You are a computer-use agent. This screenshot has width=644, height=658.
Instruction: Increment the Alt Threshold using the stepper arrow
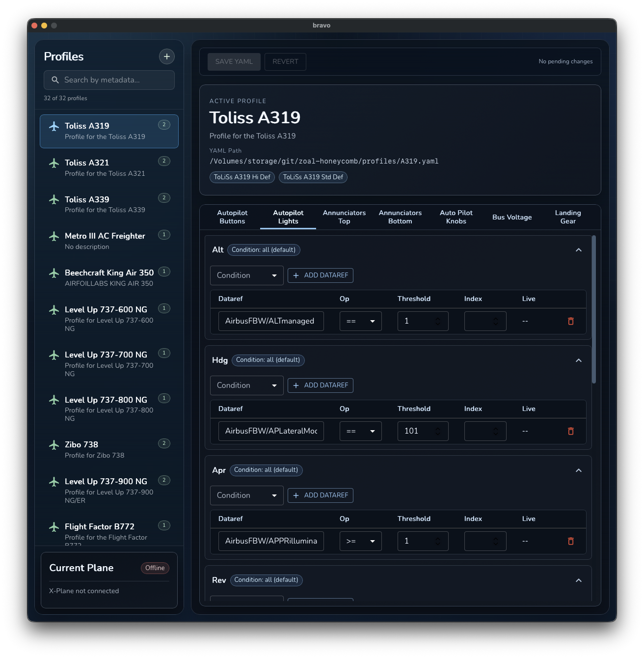pos(437,319)
